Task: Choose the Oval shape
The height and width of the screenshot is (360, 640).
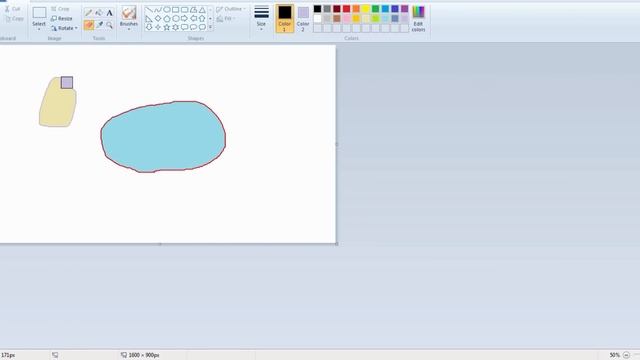Action: (x=167, y=10)
